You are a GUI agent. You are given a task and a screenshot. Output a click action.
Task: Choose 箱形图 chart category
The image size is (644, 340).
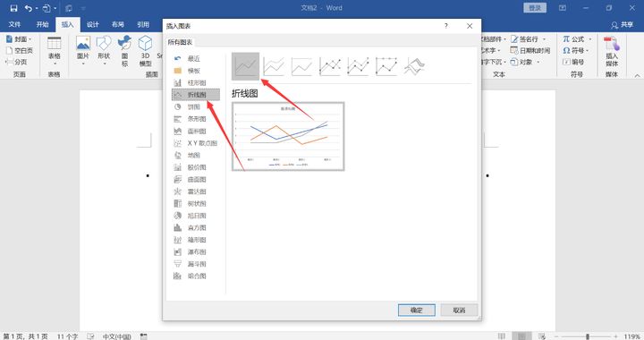196,240
